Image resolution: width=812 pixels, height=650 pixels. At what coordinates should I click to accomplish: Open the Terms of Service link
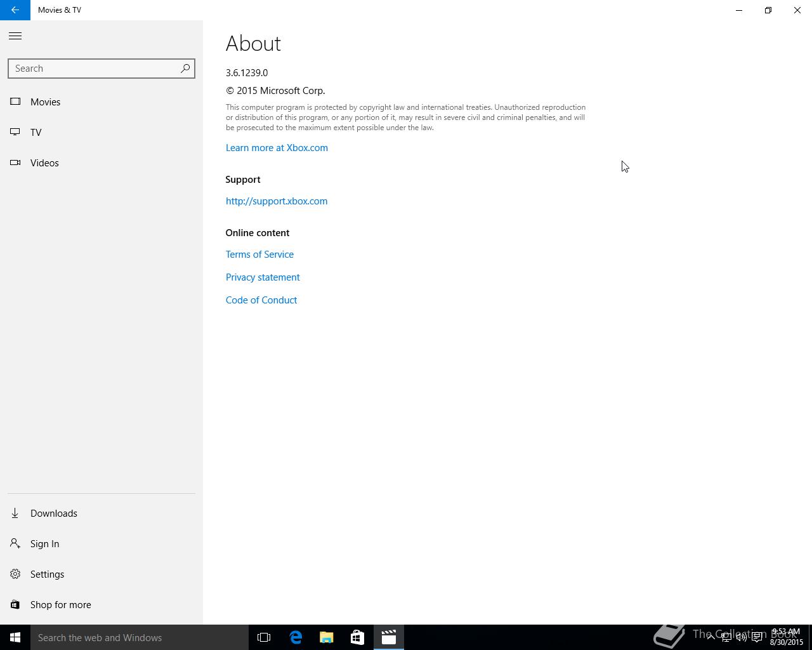[259, 254]
